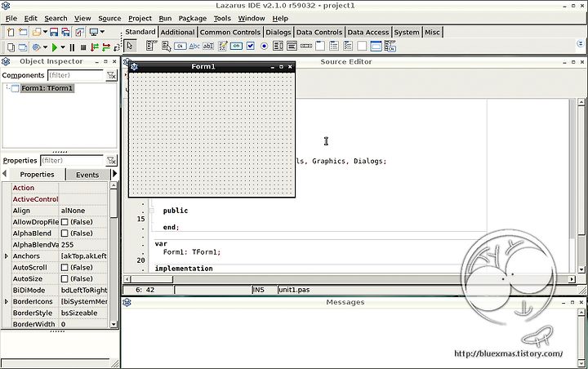Screen dimensions: 588x369
Task: Pick the TGroupBox component from palette
Action: (x=320, y=46)
